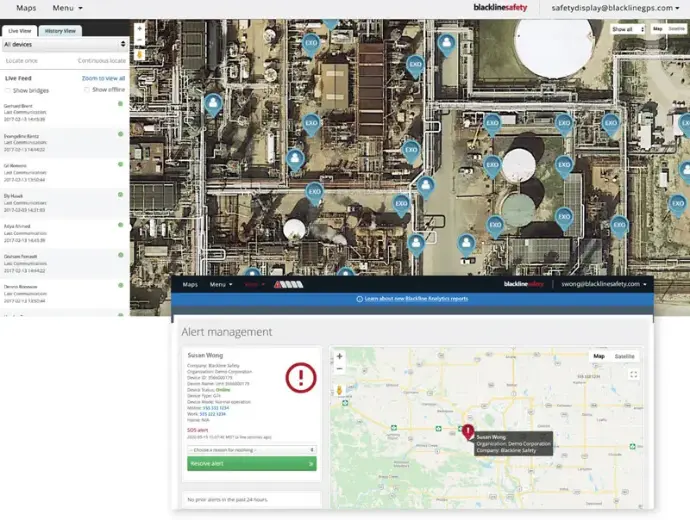690x520 pixels.
Task: Zoom in on the satellite plant map
Action: (139, 29)
